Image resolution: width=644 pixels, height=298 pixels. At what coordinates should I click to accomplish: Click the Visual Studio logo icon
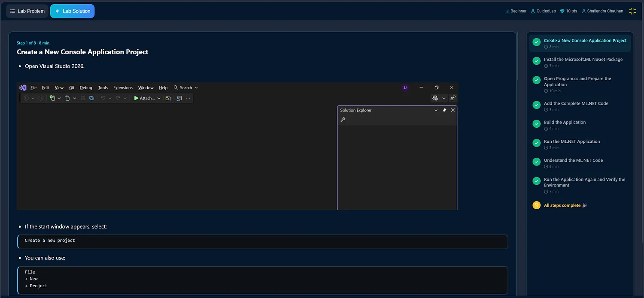point(23,87)
